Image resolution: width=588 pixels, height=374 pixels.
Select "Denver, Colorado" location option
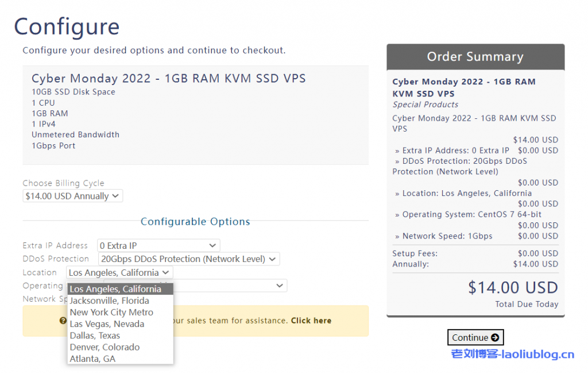pyautogui.click(x=105, y=347)
